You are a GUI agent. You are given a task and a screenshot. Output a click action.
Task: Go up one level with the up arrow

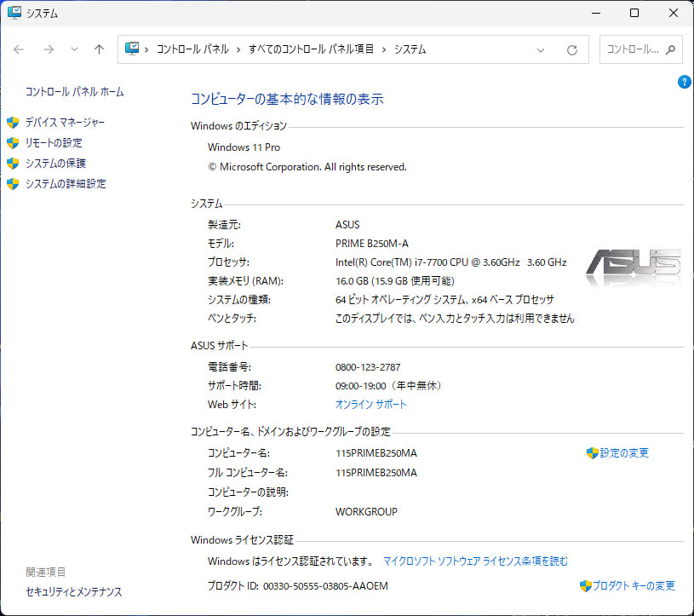tap(99, 49)
